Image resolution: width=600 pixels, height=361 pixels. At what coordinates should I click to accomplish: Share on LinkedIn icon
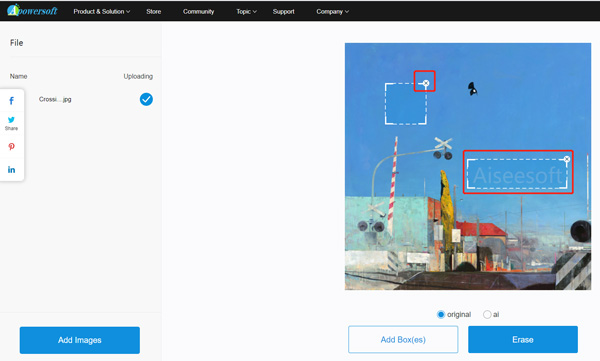(11, 170)
